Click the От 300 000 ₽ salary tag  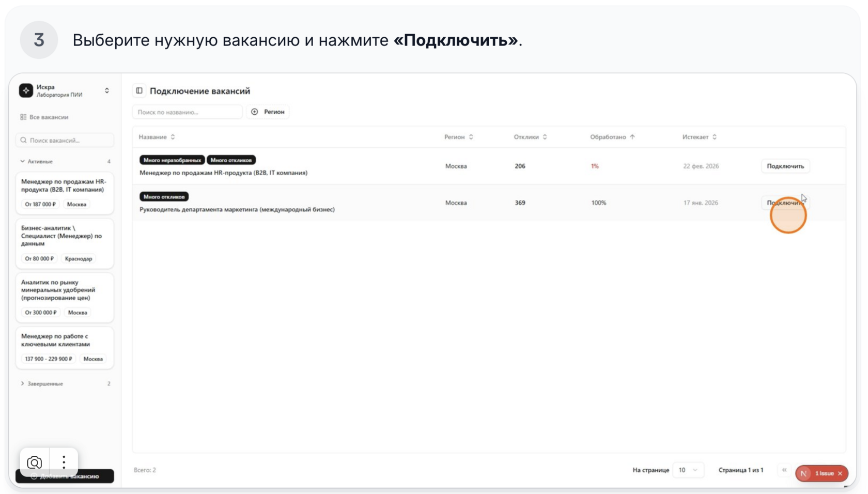(x=41, y=313)
